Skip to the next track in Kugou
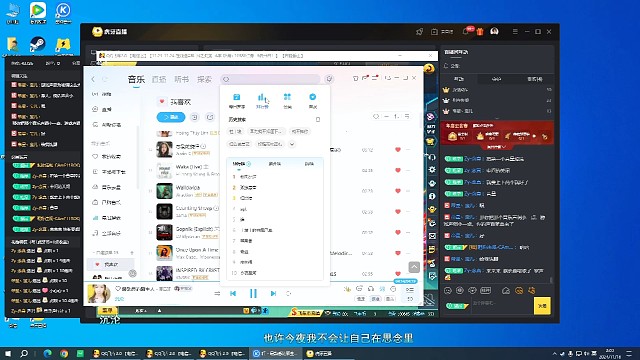Viewport: 640px width, 360px height. [x=273, y=293]
